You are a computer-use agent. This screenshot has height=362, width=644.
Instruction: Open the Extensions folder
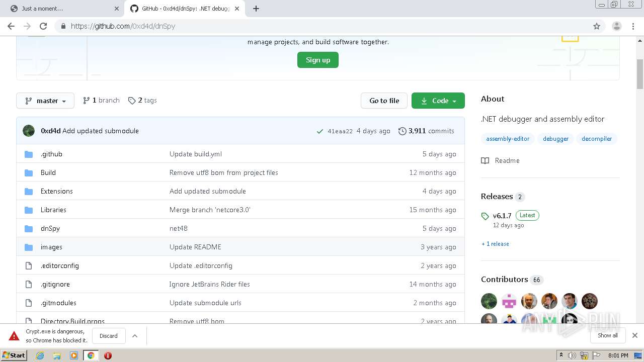pyautogui.click(x=57, y=191)
